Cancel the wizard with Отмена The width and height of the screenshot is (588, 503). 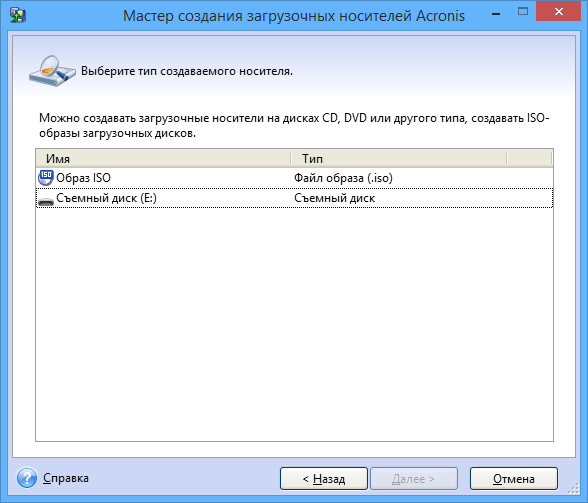pyautogui.click(x=514, y=478)
